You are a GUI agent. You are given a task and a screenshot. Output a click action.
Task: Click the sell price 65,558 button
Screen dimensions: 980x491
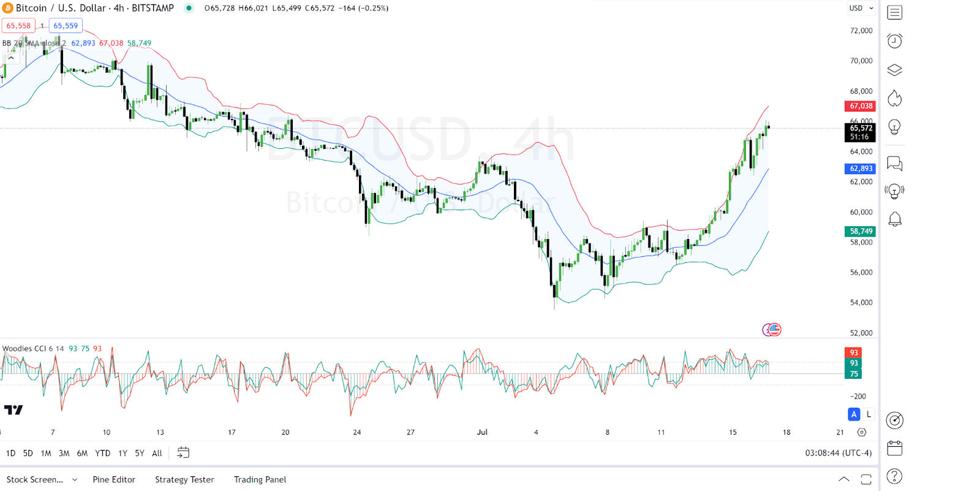tap(18, 26)
